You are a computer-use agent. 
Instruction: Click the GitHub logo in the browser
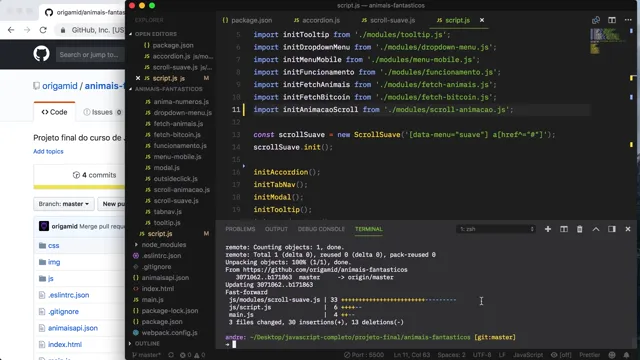point(41,54)
